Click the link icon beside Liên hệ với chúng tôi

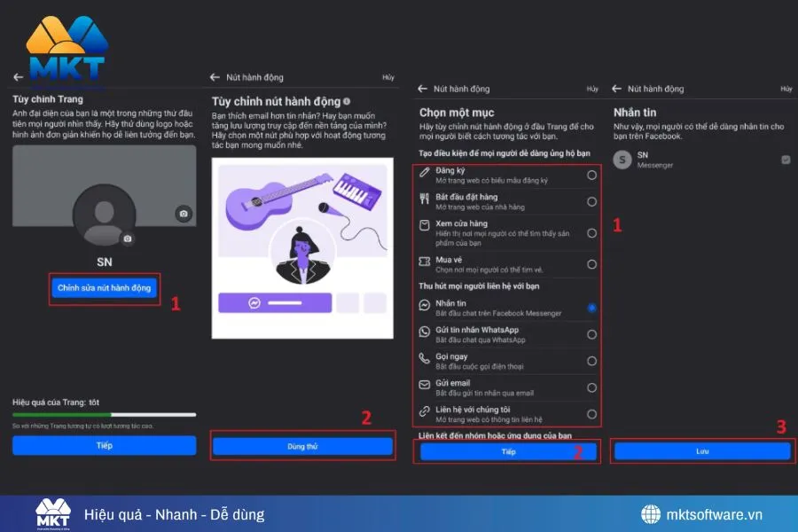426,414
